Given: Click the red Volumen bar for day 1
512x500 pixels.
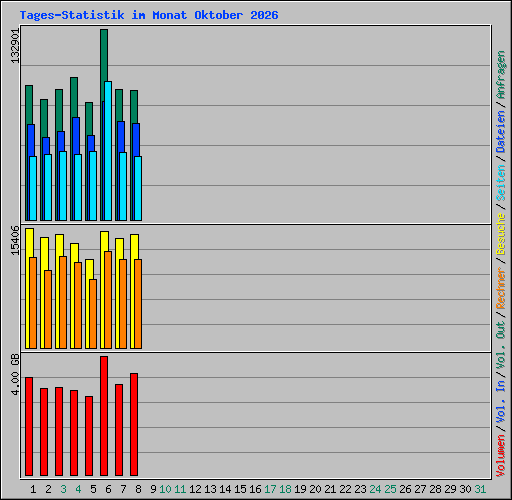Looking at the screenshot, I should point(29,426).
